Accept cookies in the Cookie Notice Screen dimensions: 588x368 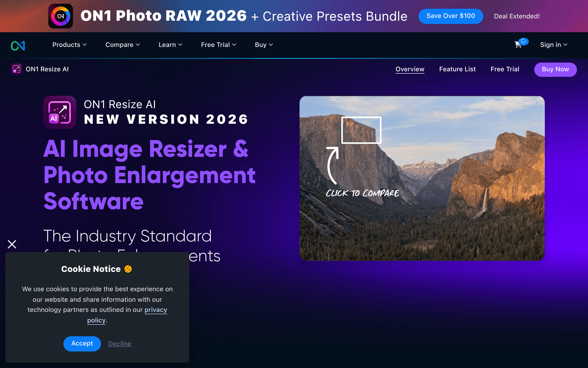click(x=82, y=343)
